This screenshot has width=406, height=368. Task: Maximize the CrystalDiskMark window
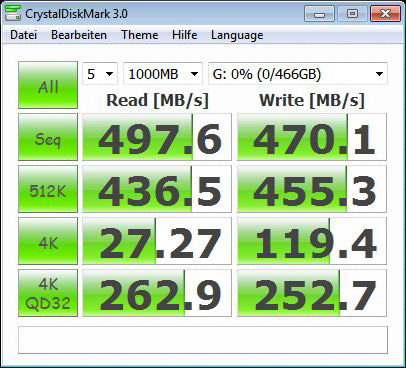[352, 14]
